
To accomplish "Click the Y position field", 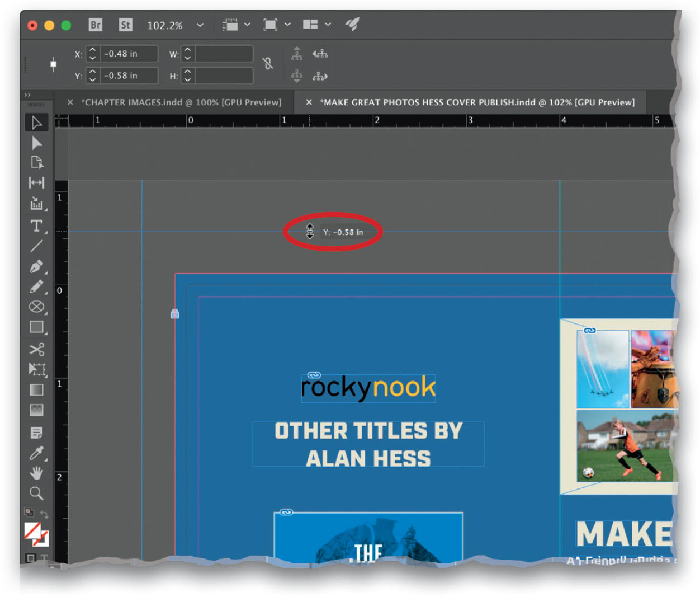I will click(129, 76).
